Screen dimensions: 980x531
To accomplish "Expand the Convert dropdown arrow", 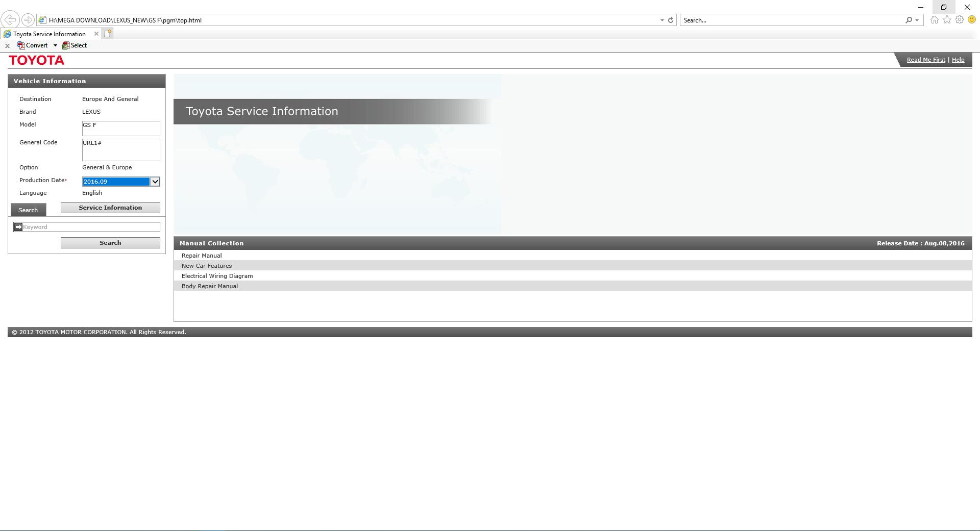I will pos(55,45).
